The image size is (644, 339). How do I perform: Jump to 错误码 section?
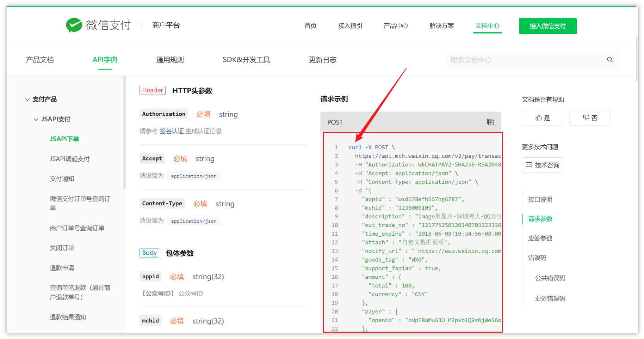[x=537, y=258]
